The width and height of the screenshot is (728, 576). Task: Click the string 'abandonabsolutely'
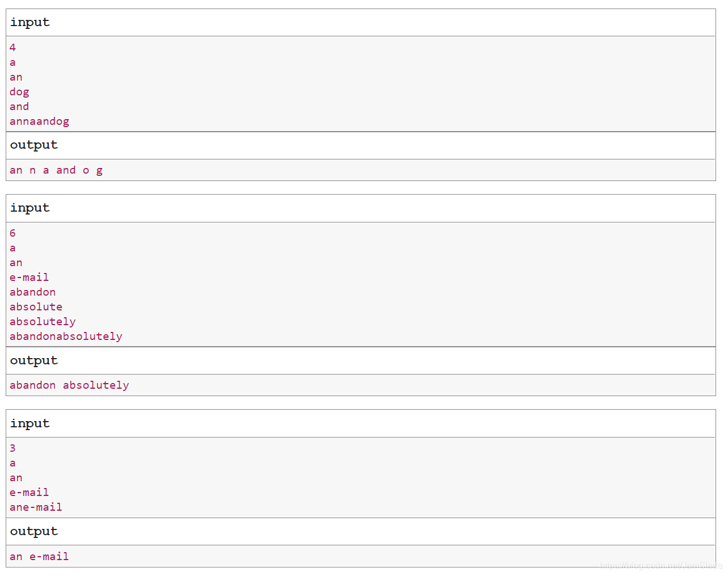coord(66,337)
